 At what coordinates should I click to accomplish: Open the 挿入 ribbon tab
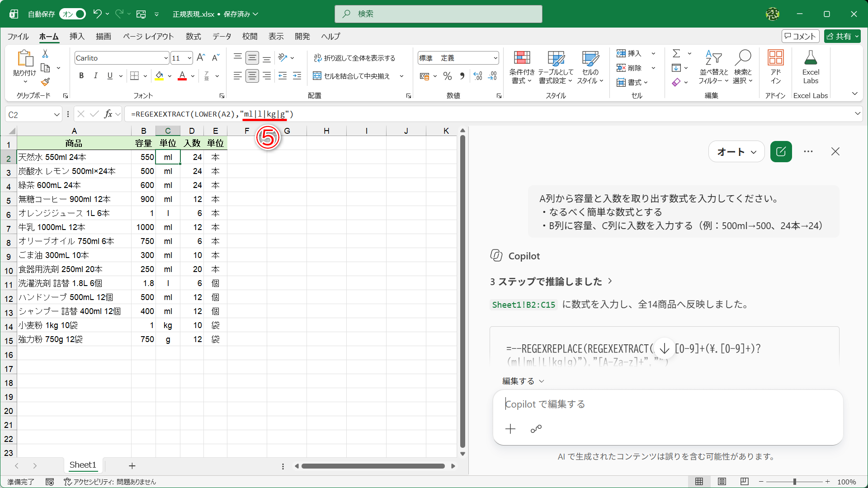click(77, 36)
